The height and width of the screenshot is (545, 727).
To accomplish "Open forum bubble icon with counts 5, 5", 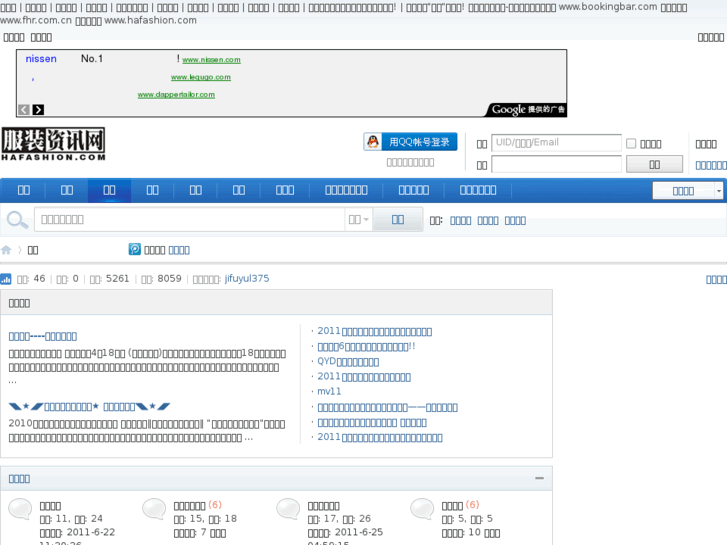I will point(422,509).
